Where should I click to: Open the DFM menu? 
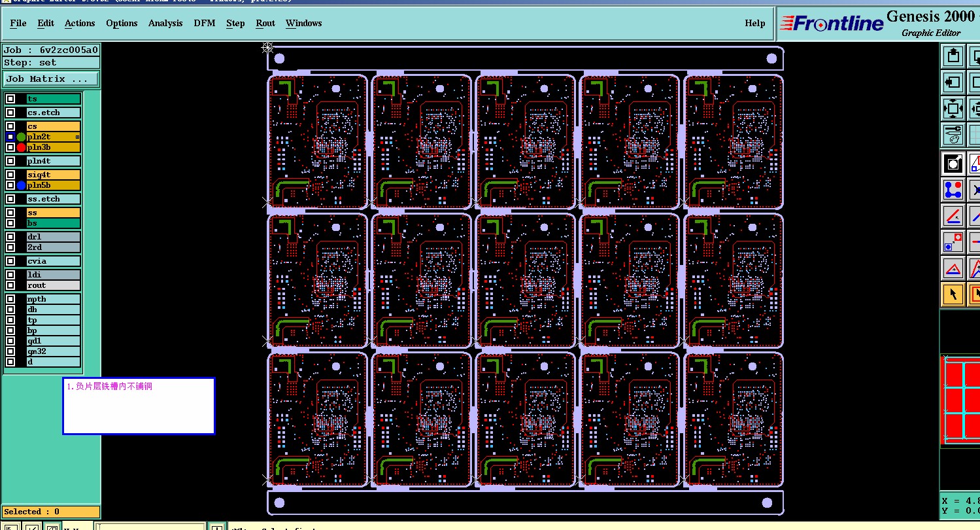[205, 23]
